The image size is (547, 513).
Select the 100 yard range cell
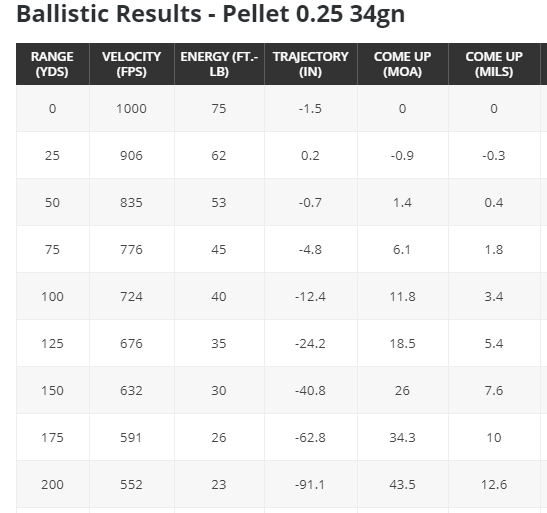[x=52, y=296]
